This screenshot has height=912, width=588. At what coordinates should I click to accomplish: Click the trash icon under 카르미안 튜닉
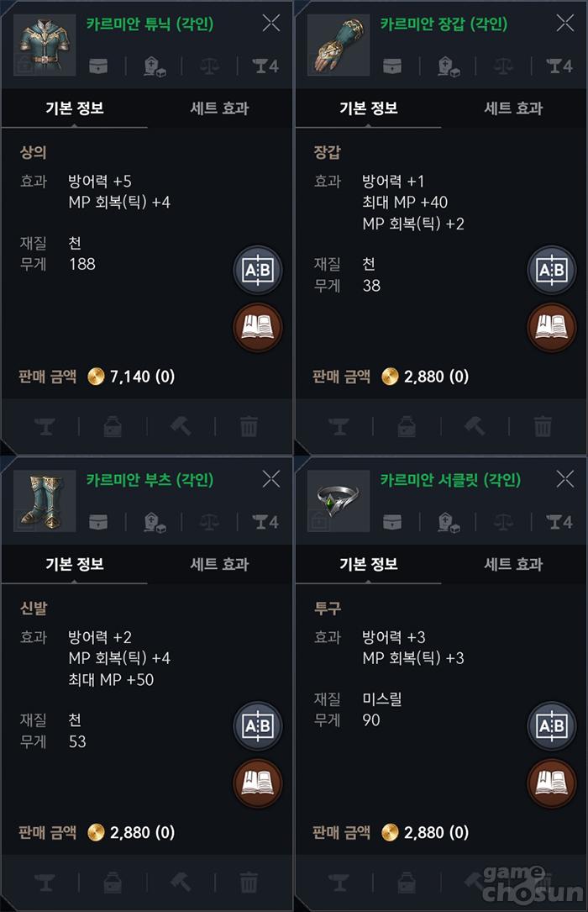click(249, 426)
